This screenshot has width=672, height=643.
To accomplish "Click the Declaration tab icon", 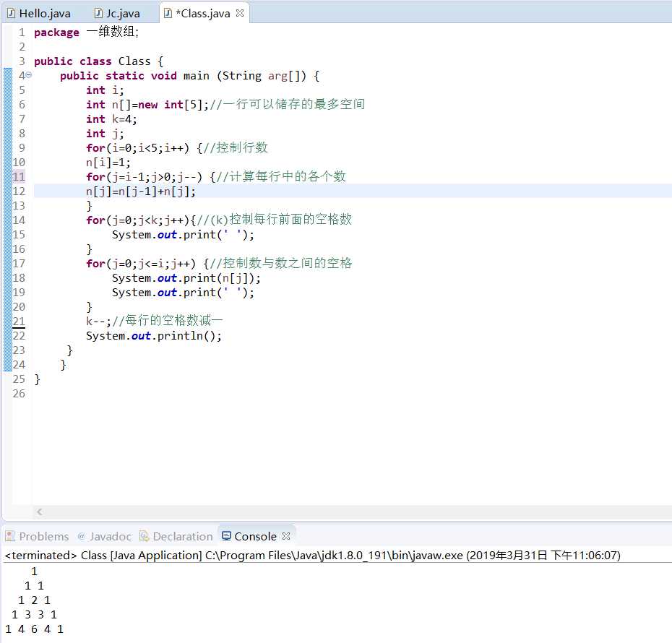I will [x=144, y=536].
